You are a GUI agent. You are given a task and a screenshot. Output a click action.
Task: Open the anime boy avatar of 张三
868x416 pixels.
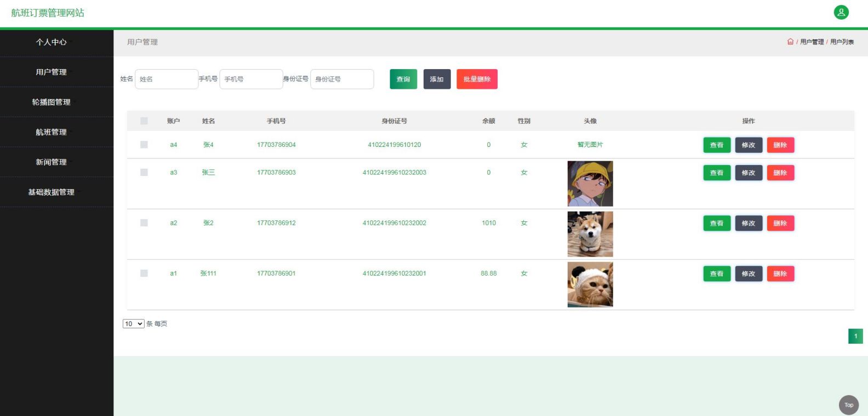(590, 184)
